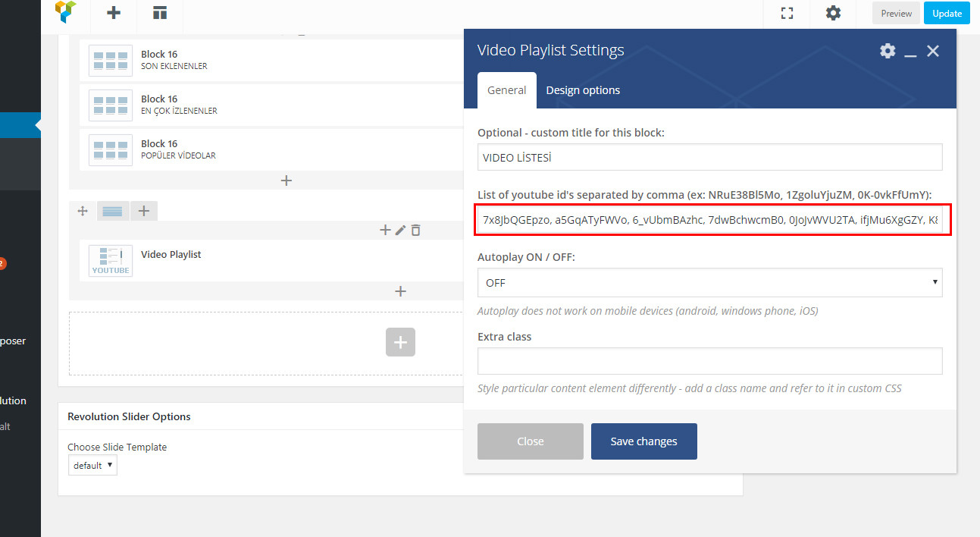Click the Preview button
The image size is (980, 537).
click(896, 13)
